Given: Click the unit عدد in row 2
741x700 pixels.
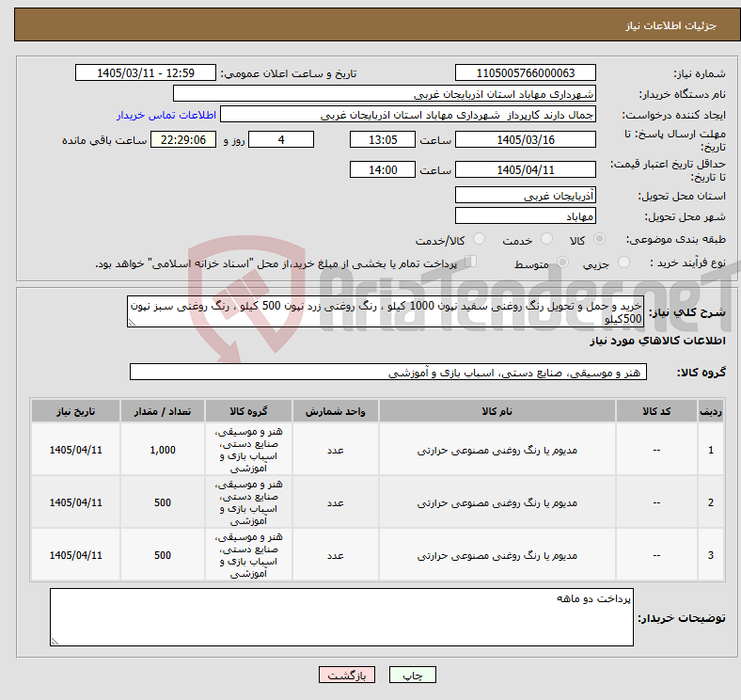Looking at the screenshot, I should (x=335, y=502).
